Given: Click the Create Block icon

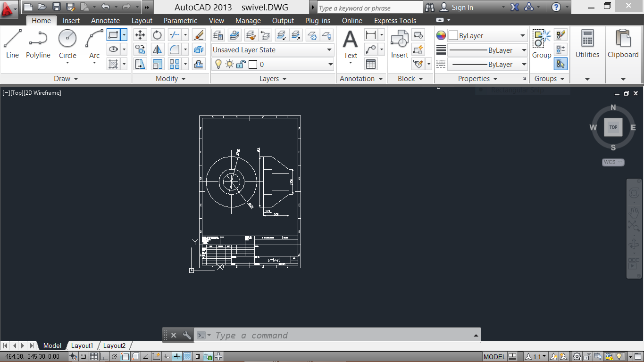Looking at the screenshot, I should click(418, 35).
